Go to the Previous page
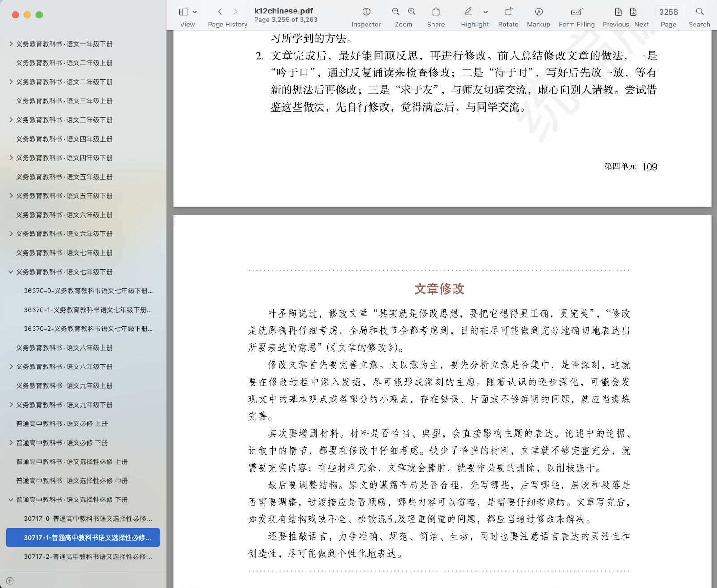Image resolution: width=717 pixels, height=588 pixels. [x=618, y=12]
